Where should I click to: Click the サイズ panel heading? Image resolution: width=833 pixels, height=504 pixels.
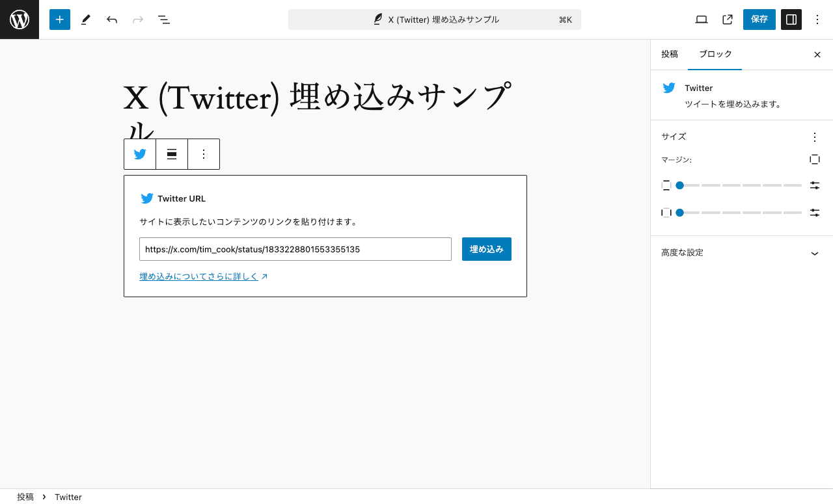[674, 137]
